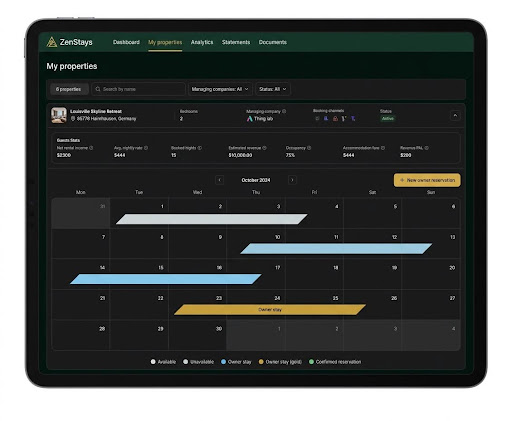512x421 pixels.
Task: Go to the previous month in the calendar
Action: (x=219, y=180)
